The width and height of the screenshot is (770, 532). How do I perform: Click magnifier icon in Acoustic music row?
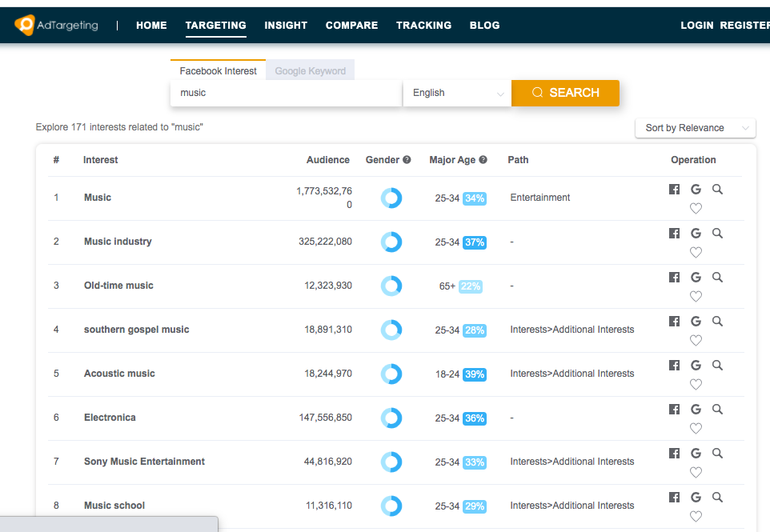[717, 365]
